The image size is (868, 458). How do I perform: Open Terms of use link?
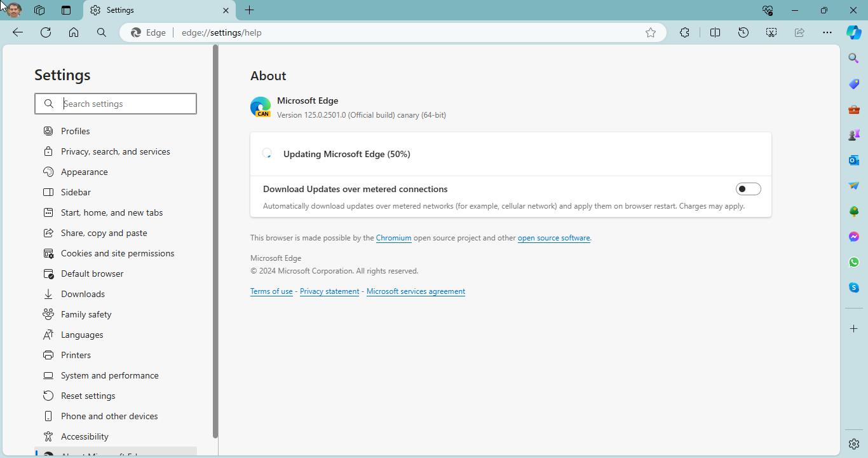271,291
